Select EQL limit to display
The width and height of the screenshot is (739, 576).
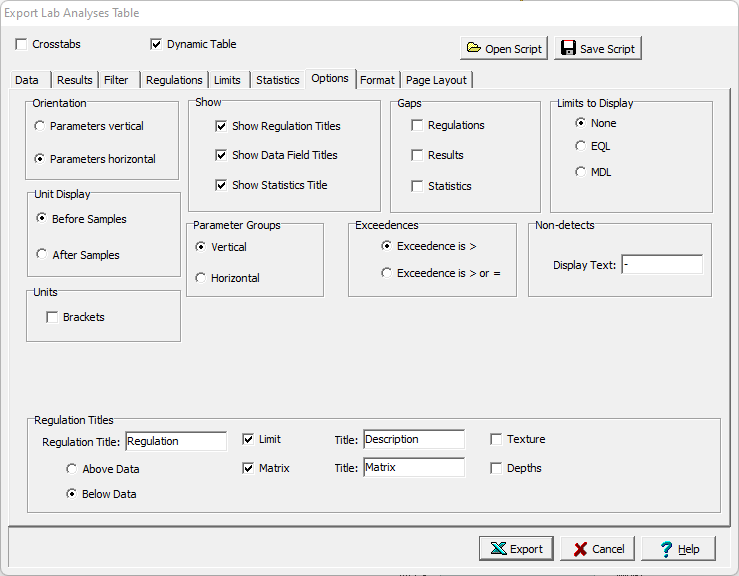581,147
